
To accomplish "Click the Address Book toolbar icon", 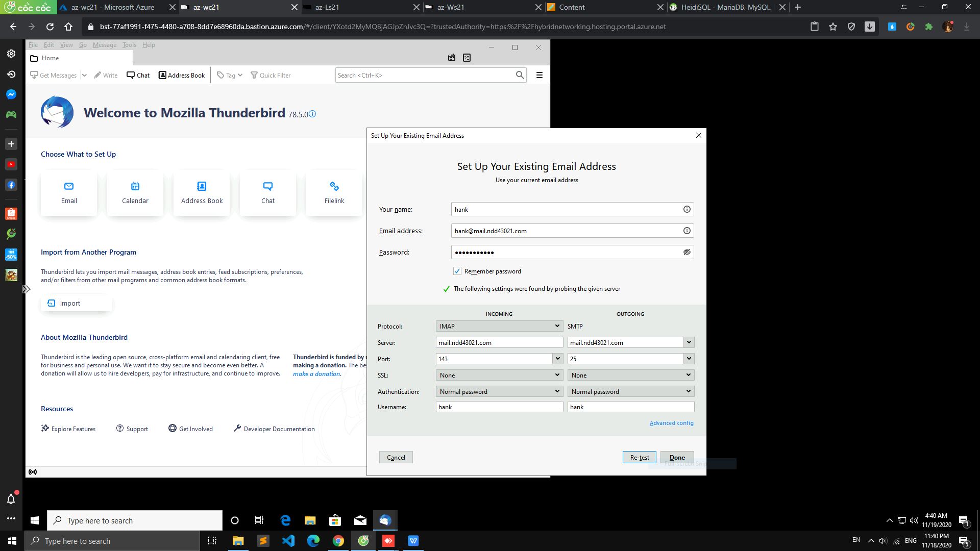I will pos(181,75).
